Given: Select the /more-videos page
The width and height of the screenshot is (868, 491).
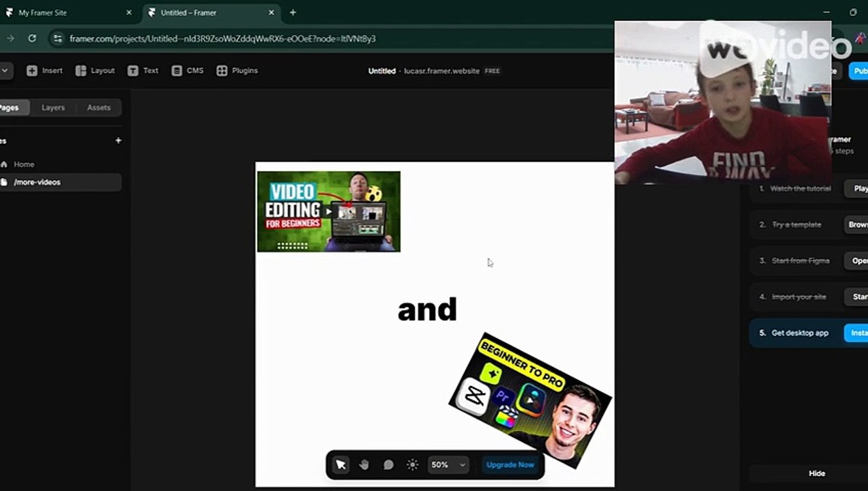Looking at the screenshot, I should tap(60, 182).
